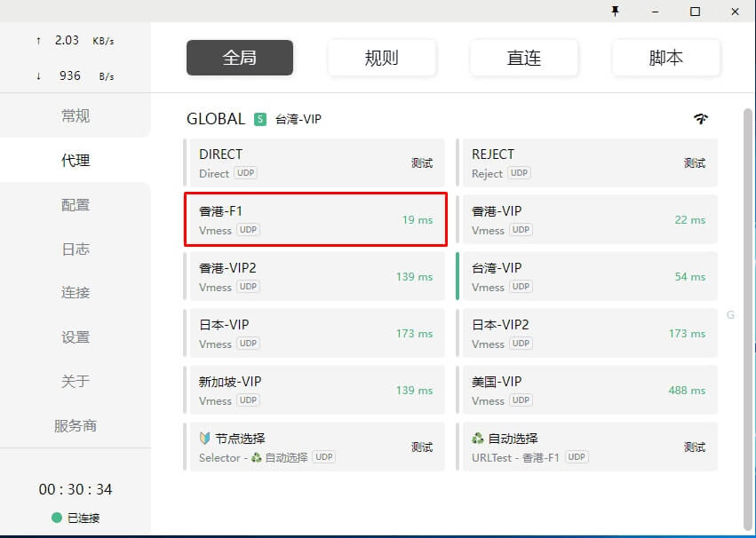
Task: Select the 香港-F1 proxy node
Action: click(314, 219)
